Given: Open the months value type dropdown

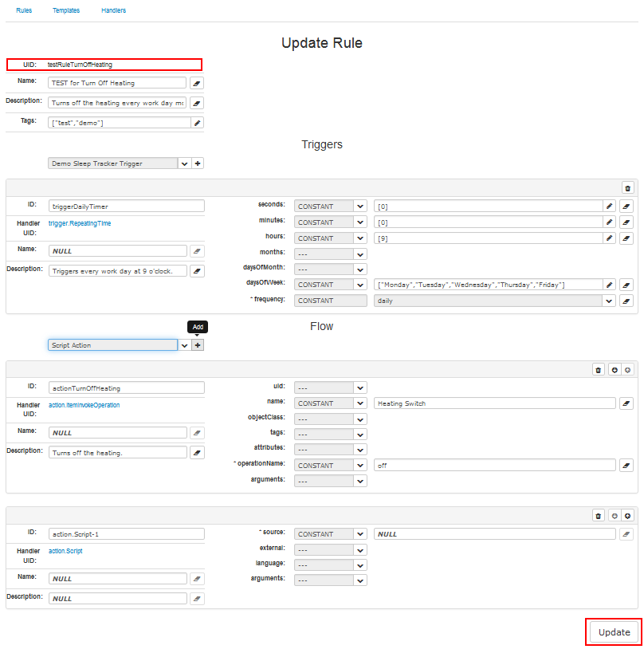Looking at the screenshot, I should click(360, 254).
